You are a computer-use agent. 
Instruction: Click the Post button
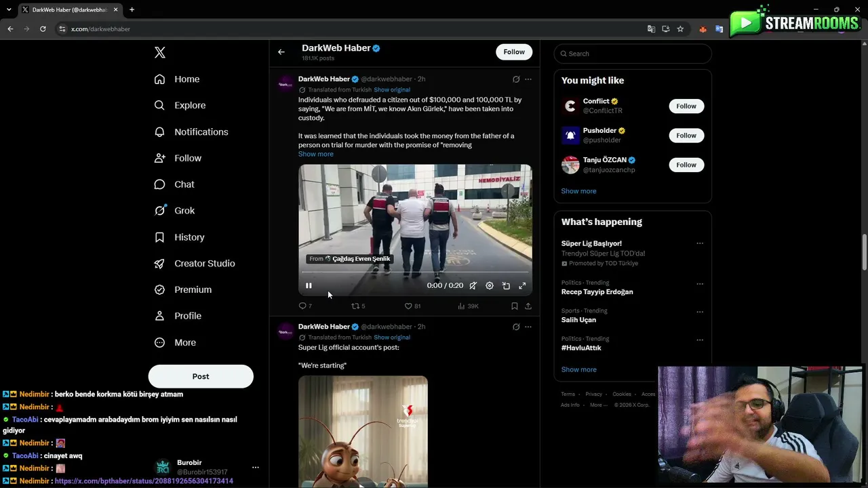pos(201,376)
